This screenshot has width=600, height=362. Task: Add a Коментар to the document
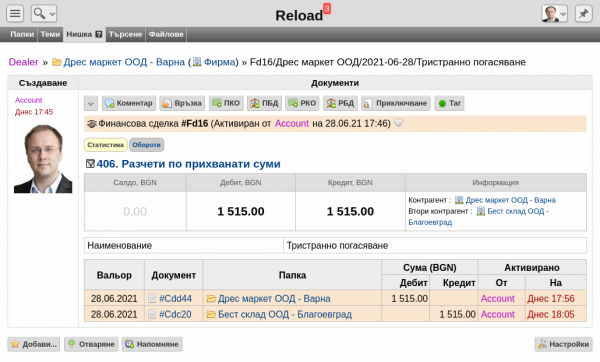pyautogui.click(x=129, y=103)
